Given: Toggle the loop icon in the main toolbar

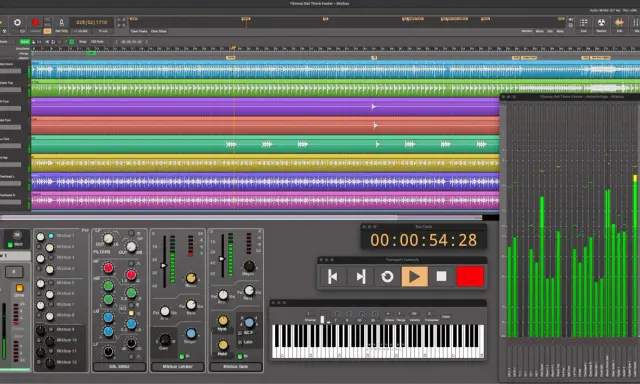Looking at the screenshot, I should (x=17, y=22).
